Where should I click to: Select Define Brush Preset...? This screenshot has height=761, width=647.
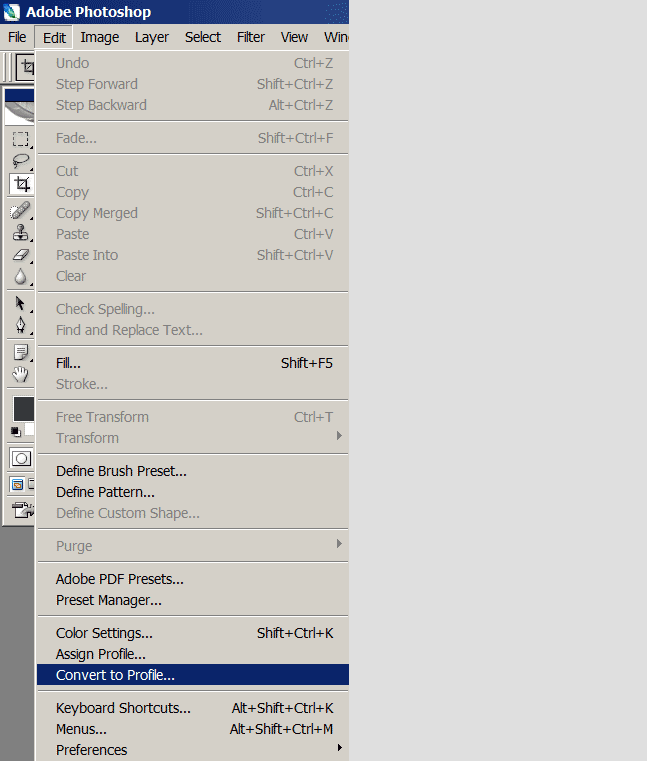coord(121,471)
